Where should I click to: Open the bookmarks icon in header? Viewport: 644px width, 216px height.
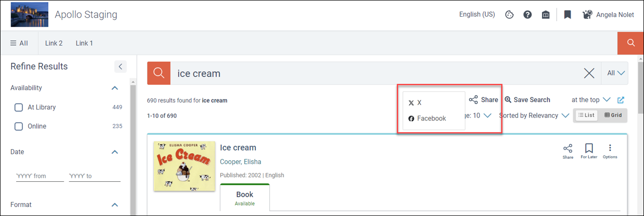pyautogui.click(x=568, y=15)
